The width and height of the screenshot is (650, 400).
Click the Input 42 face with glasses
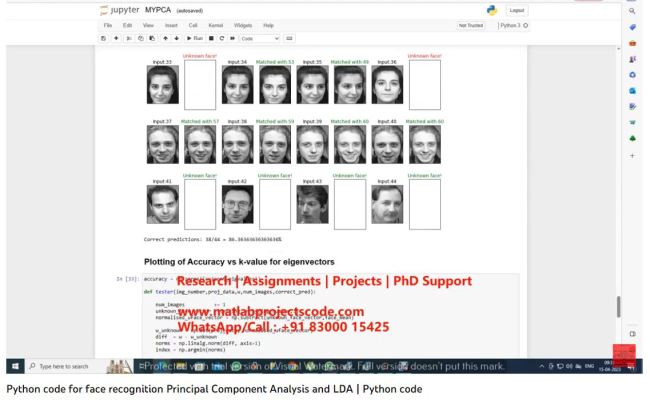pyautogui.click(x=238, y=204)
